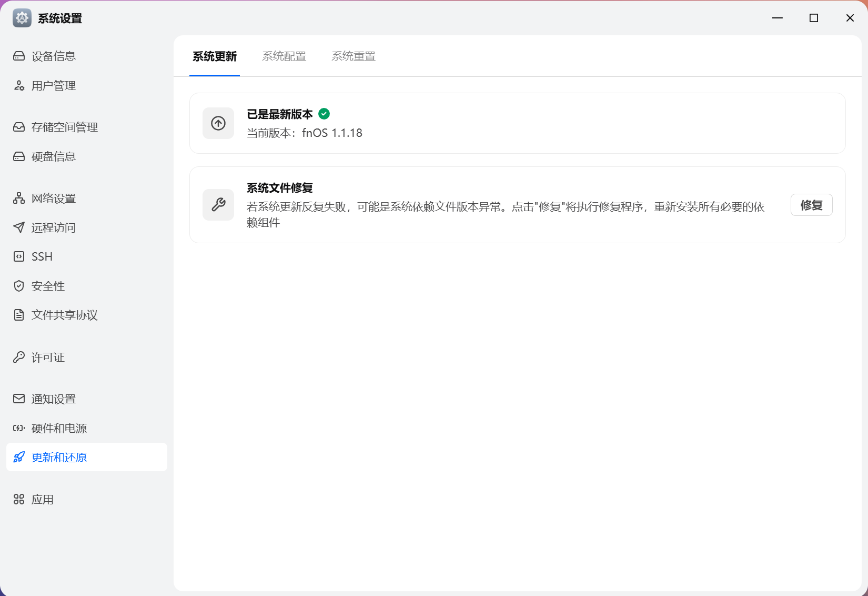This screenshot has height=596, width=868.
Task: Open 设备信息 in the sidebar
Action: tap(87, 56)
